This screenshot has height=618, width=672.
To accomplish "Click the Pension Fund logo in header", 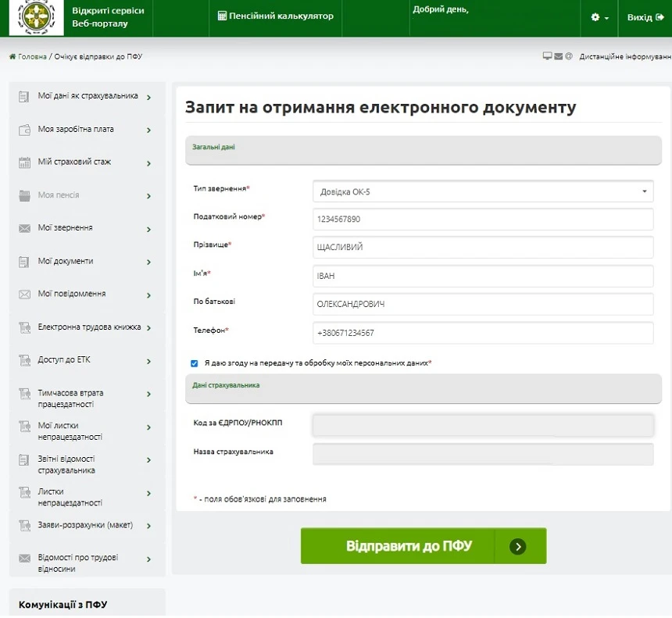I will pos(36,17).
